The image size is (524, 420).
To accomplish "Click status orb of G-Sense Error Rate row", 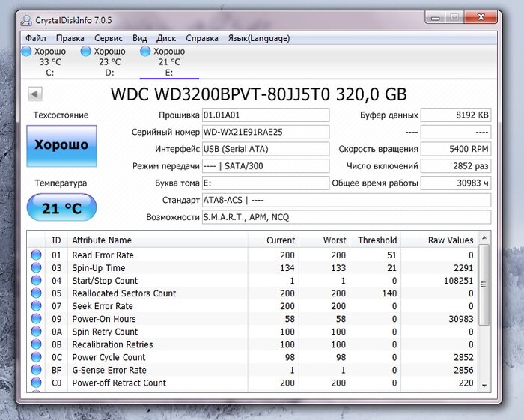I will (x=36, y=370).
